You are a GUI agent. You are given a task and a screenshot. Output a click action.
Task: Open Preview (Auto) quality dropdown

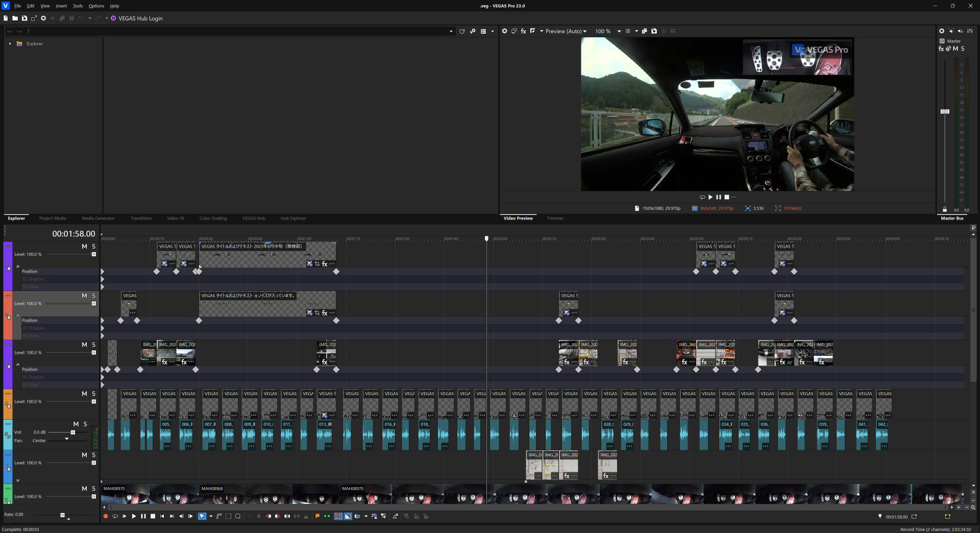click(566, 31)
